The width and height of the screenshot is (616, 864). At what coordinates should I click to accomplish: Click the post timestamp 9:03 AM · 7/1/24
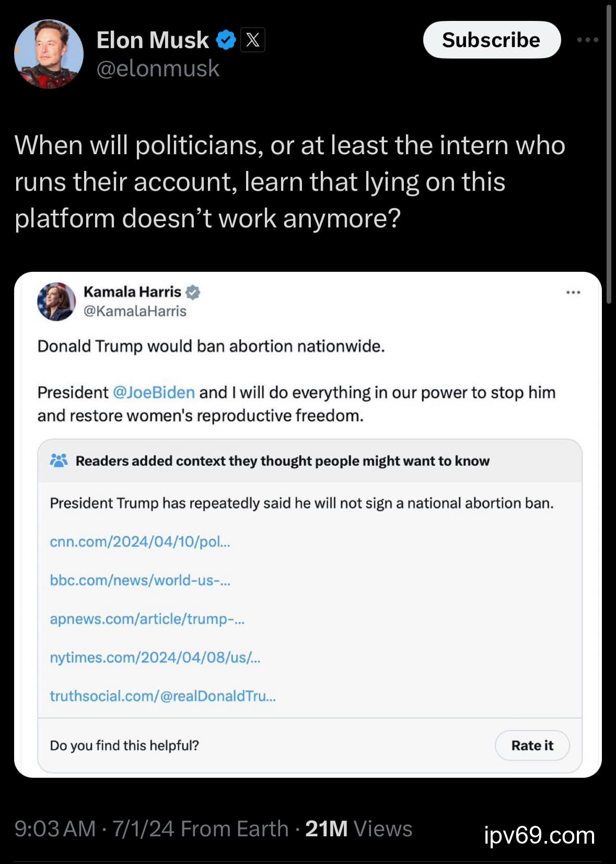[94, 829]
